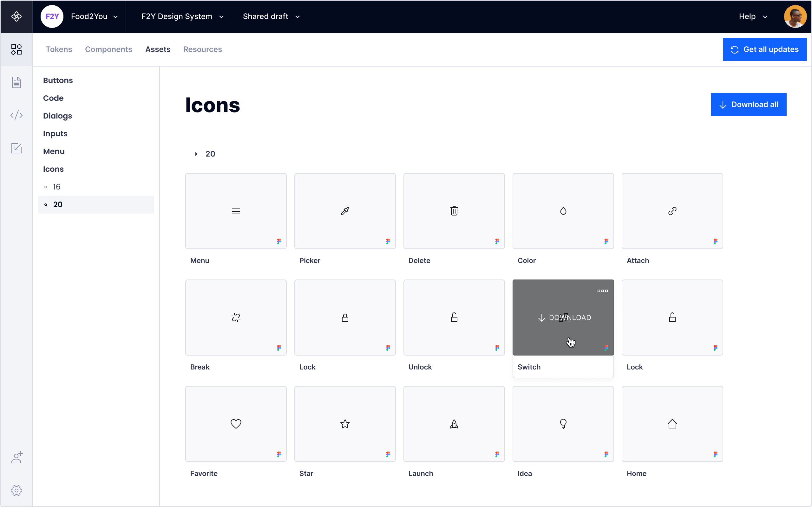The height and width of the screenshot is (507, 812).
Task: Select the document icon in the left sidebar
Action: pyautogui.click(x=16, y=82)
